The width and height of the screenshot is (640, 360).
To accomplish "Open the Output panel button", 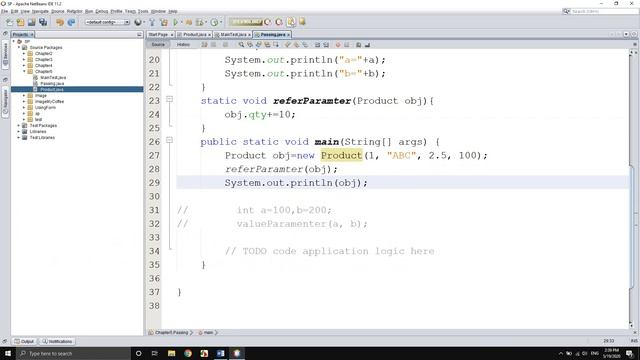I will (x=24, y=341).
